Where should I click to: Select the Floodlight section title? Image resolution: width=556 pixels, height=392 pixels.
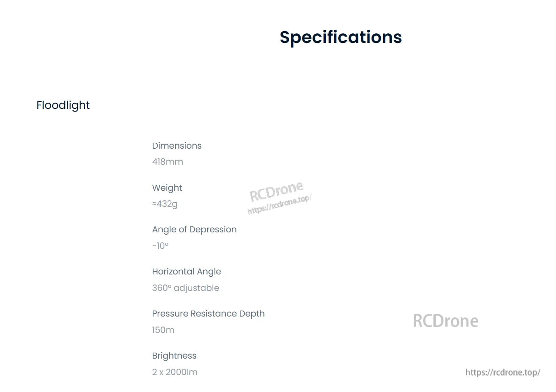[x=63, y=105]
